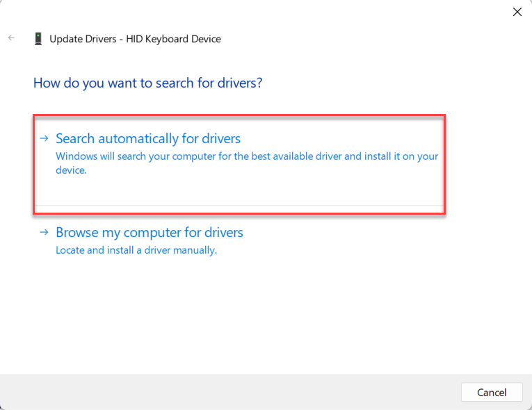Click the HID Keyboard Device icon
Screen dimensions: 532x410
[38, 39]
